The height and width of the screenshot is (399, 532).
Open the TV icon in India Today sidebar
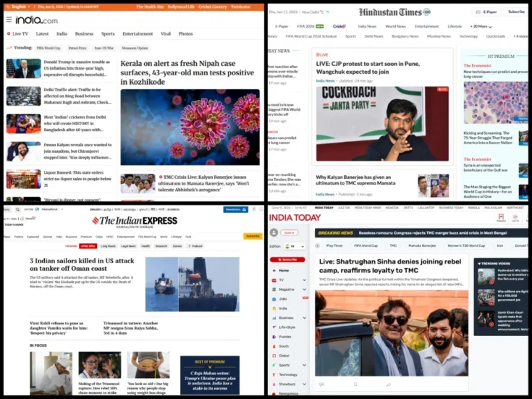(x=274, y=280)
